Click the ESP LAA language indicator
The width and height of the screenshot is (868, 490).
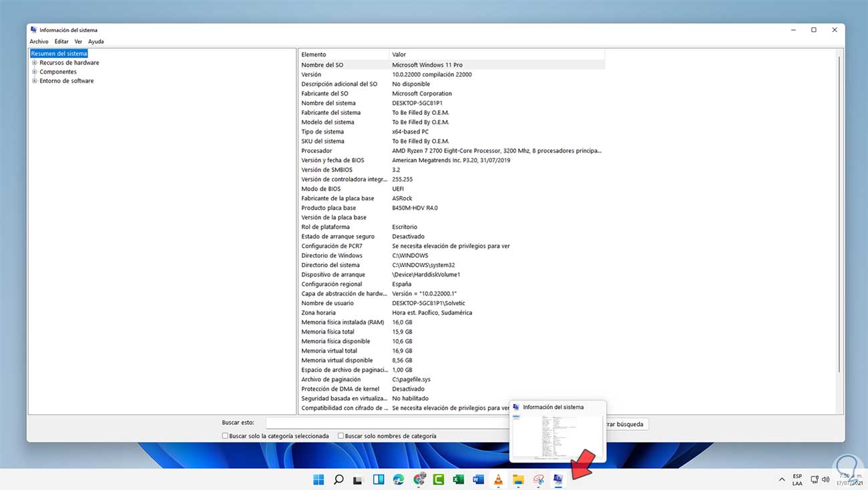click(798, 479)
